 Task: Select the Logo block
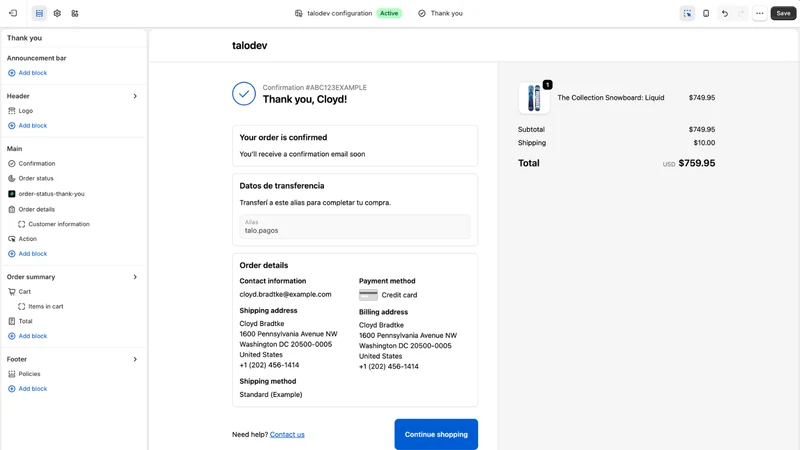pyautogui.click(x=26, y=111)
